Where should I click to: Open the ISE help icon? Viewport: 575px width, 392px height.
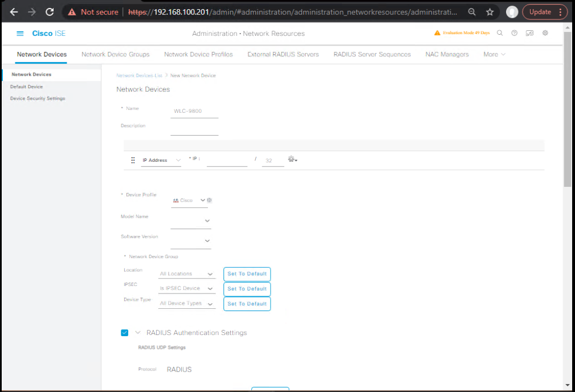[x=515, y=33]
